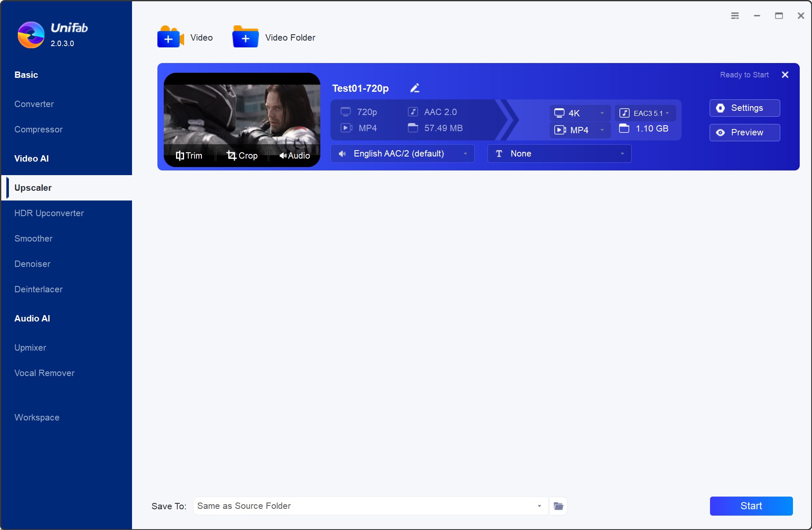
Task: Minimize the UniFab window
Action: (757, 16)
